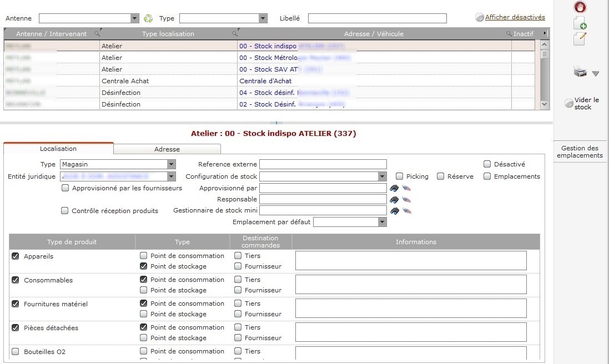Check Contrôle réception produits
Image resolution: width=609 pixels, height=364 pixels.
pos(65,211)
